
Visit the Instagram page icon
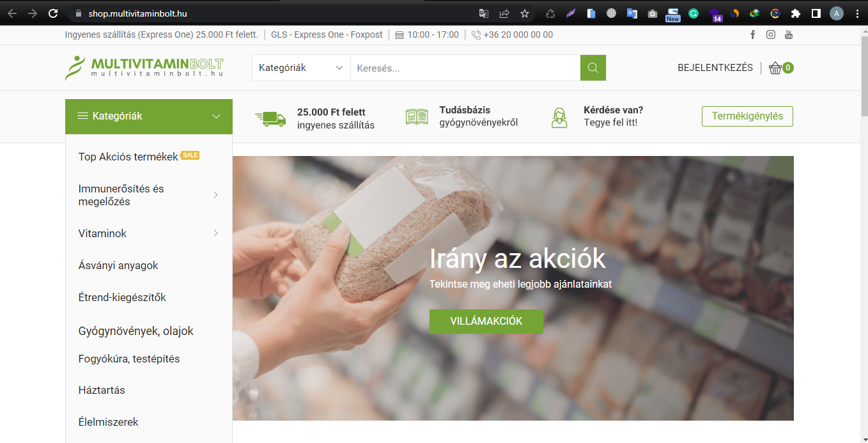[771, 35]
